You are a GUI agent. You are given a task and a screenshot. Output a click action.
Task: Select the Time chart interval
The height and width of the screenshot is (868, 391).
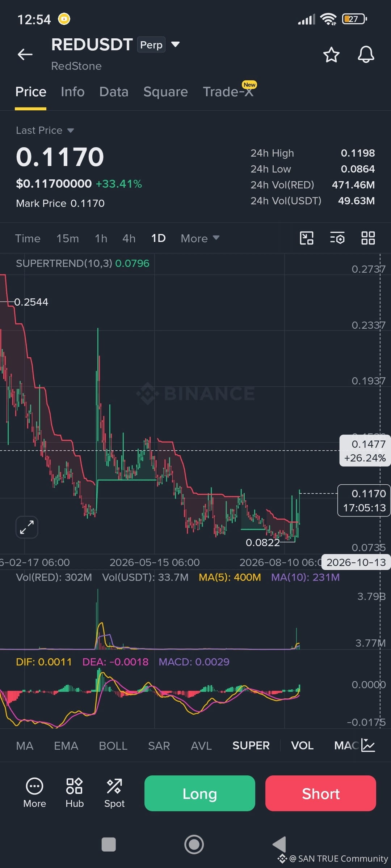click(x=28, y=238)
